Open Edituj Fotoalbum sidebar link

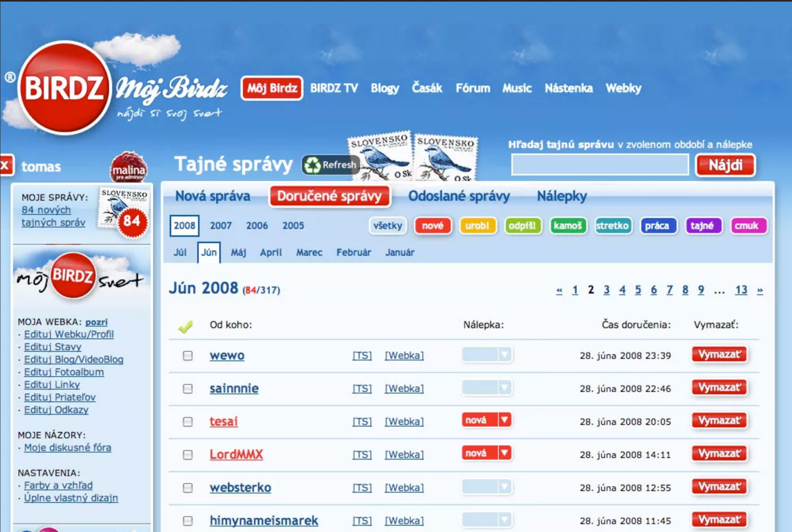(x=64, y=372)
